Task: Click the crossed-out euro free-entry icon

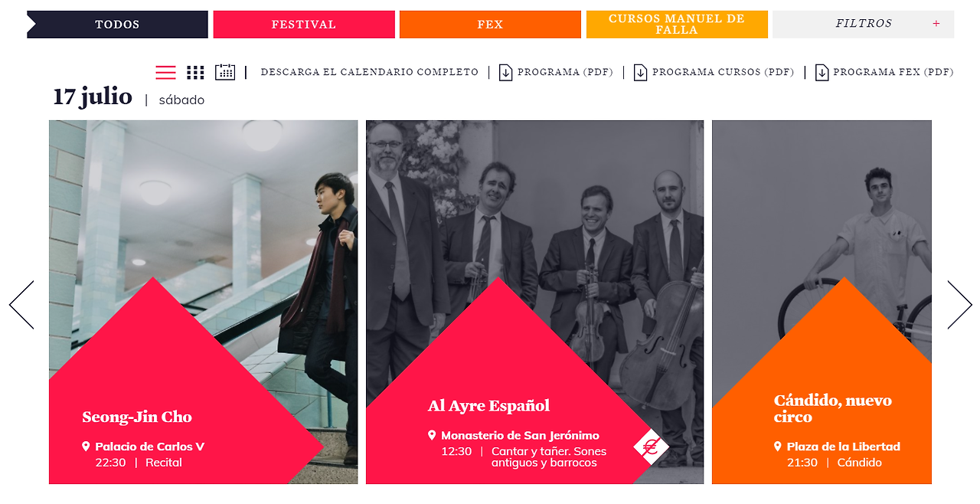Action: click(651, 447)
